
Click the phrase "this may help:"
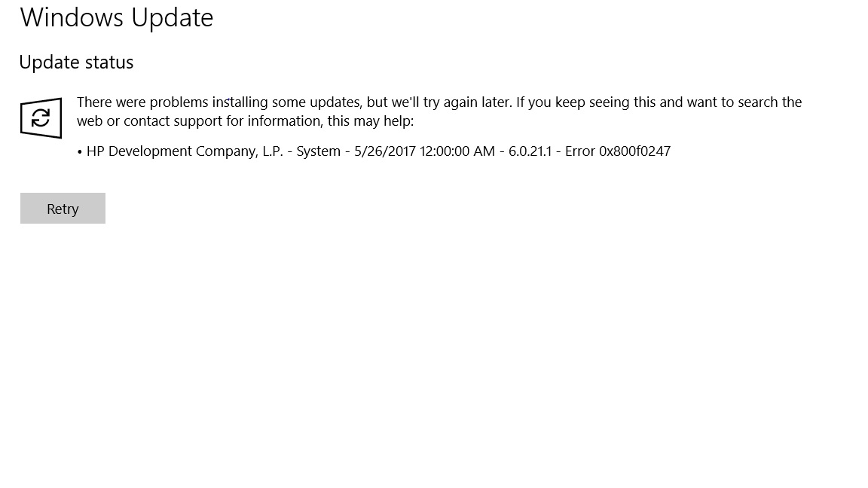tap(371, 121)
